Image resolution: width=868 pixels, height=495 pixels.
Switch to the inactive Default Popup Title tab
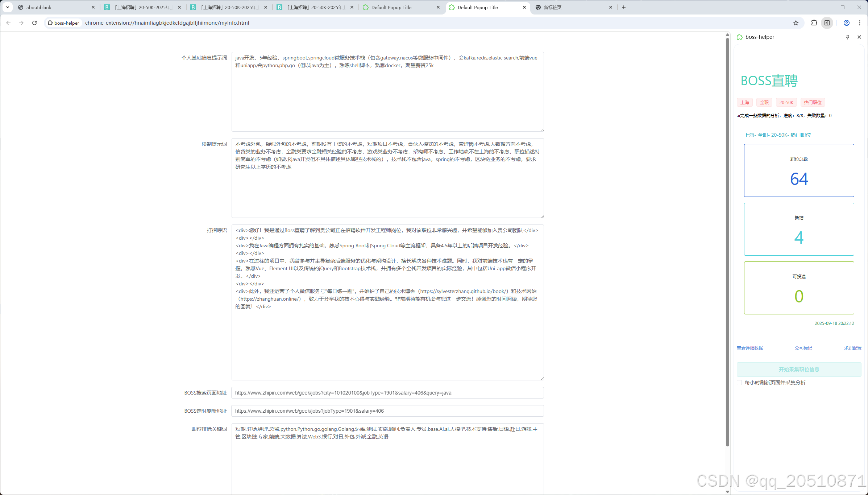tap(401, 7)
